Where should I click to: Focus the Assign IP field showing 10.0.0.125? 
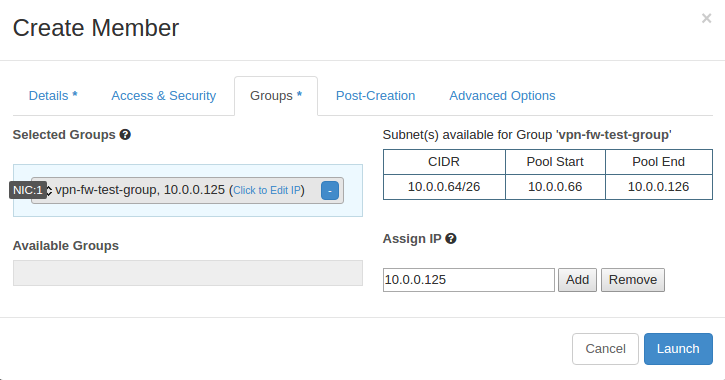tap(469, 280)
